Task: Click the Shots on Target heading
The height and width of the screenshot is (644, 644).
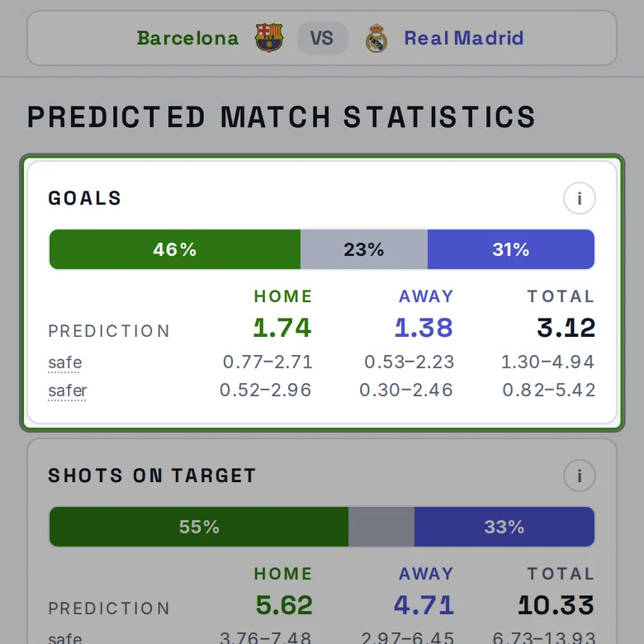Action: pos(153,476)
